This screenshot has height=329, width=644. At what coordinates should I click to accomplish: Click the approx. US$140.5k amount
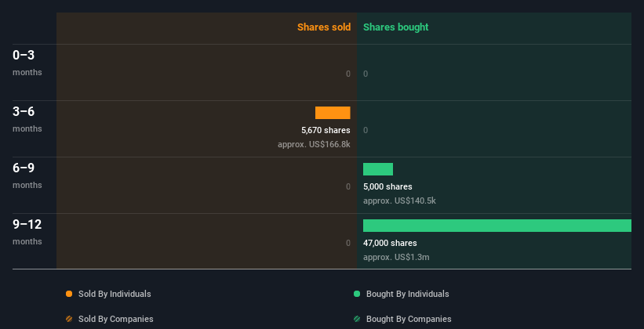(x=399, y=201)
